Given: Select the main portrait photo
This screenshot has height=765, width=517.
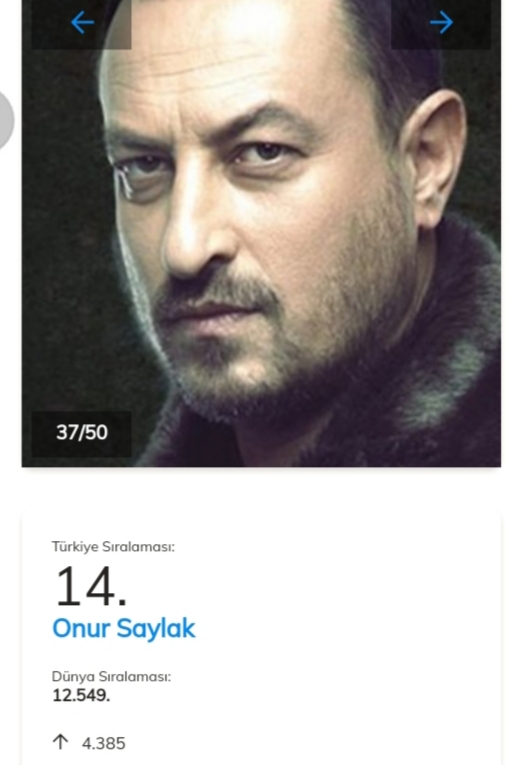Looking at the screenshot, I should coord(261,233).
